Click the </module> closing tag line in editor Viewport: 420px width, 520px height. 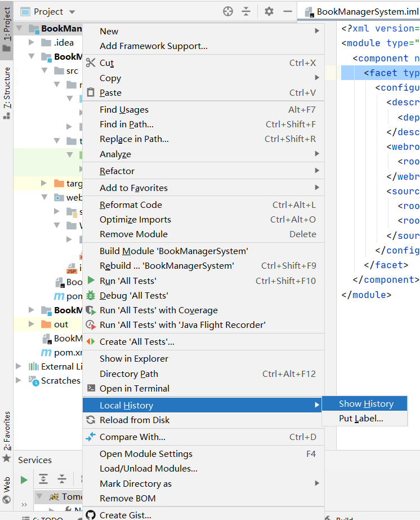click(367, 295)
